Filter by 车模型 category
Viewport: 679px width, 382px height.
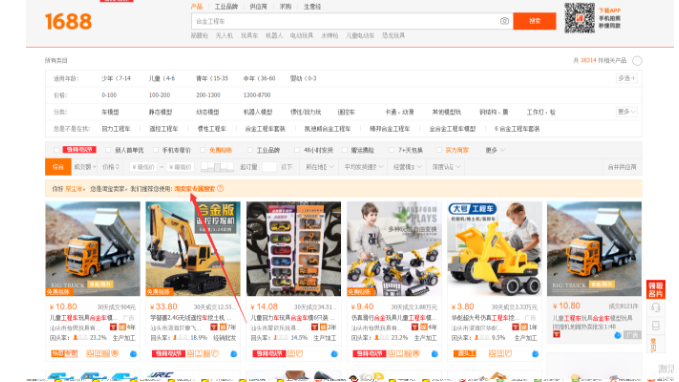110,112
